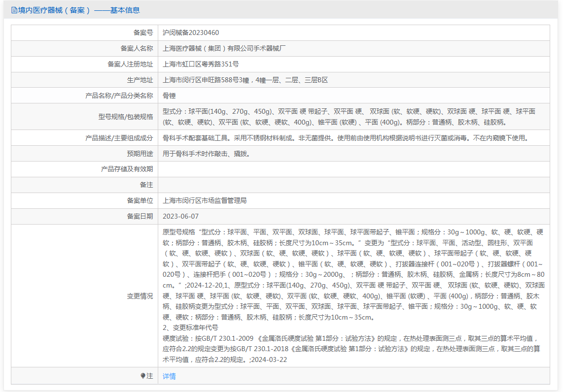Select the header title 境内医疗器械（备案）——基本信息
Viewport: 563px width, 392px height.
79,10
